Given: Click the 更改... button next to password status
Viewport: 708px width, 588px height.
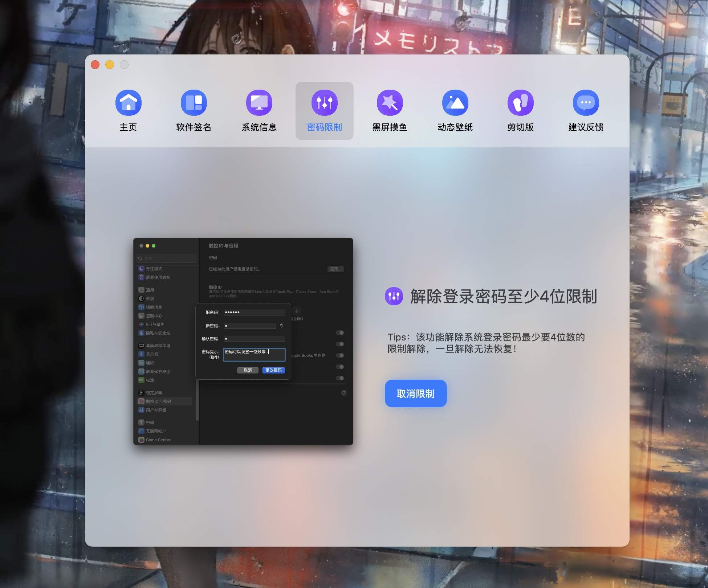Looking at the screenshot, I should (x=335, y=269).
